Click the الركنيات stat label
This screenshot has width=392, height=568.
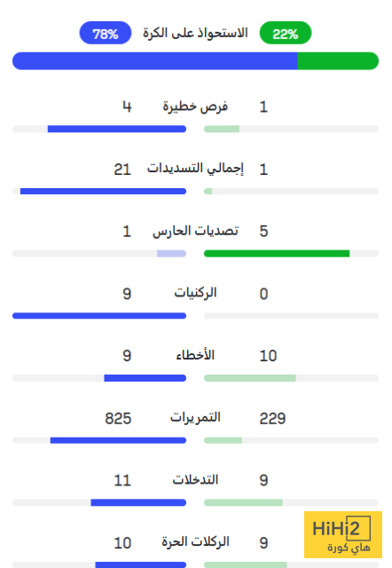[x=195, y=293]
